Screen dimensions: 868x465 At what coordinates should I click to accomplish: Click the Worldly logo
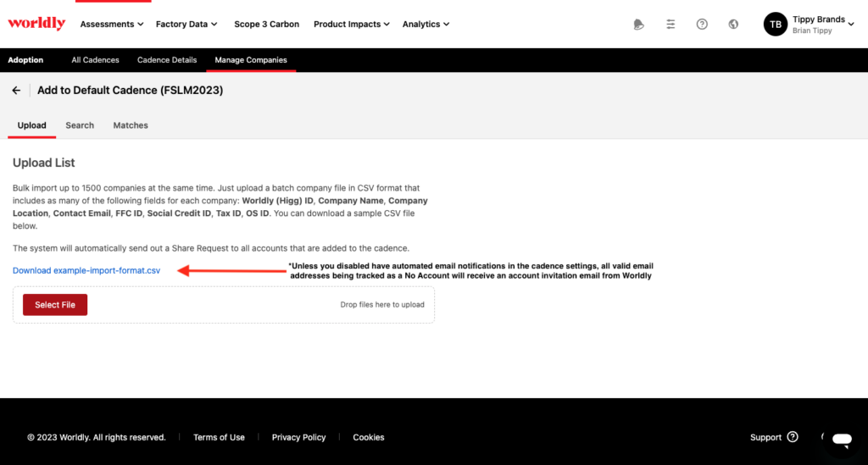click(36, 23)
